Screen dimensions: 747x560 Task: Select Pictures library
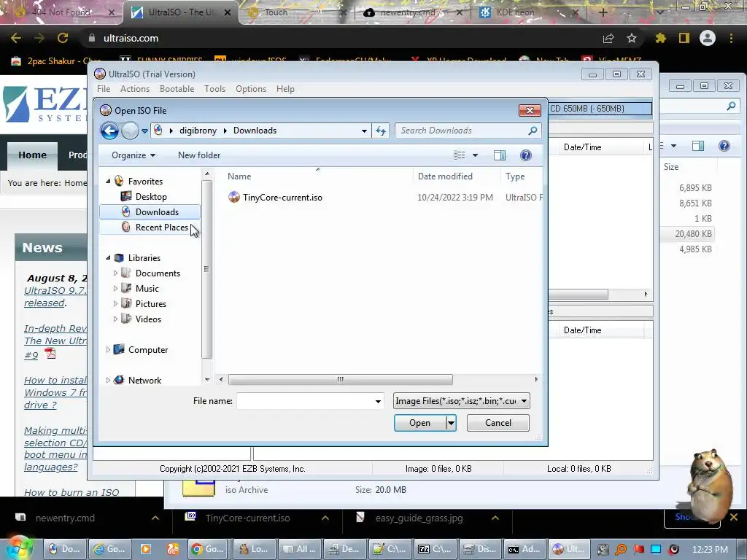pyautogui.click(x=150, y=304)
